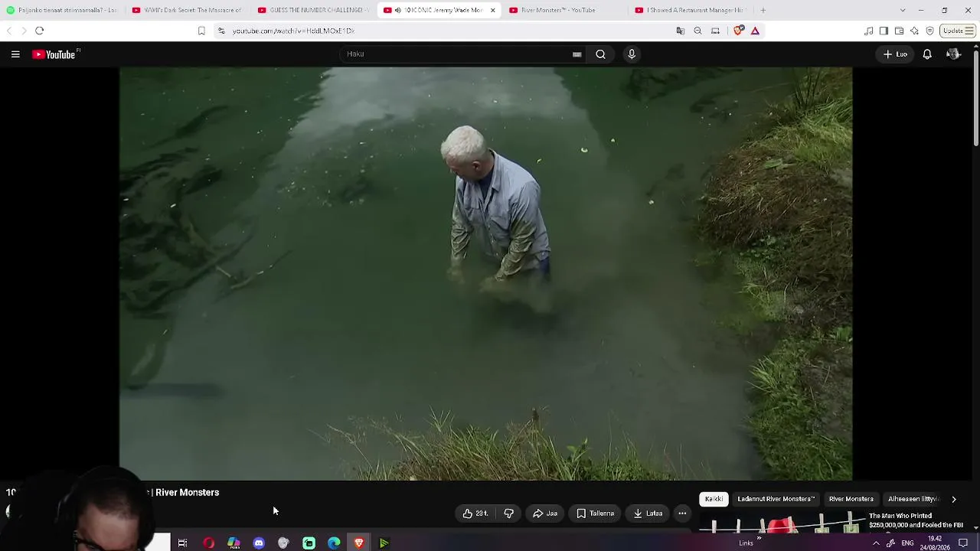Expand the system tray hidden icons chevron
Viewport: 980px width, 551px height.
876,543
